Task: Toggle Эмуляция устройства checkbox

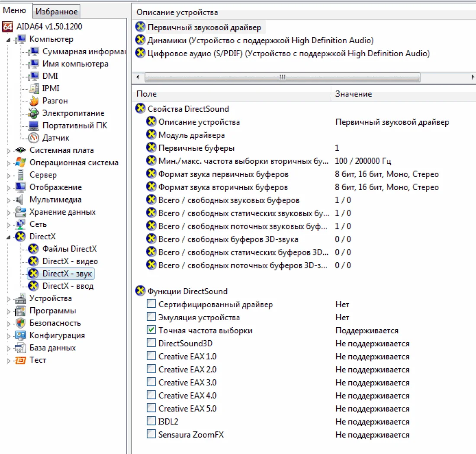Action: pyautogui.click(x=151, y=317)
